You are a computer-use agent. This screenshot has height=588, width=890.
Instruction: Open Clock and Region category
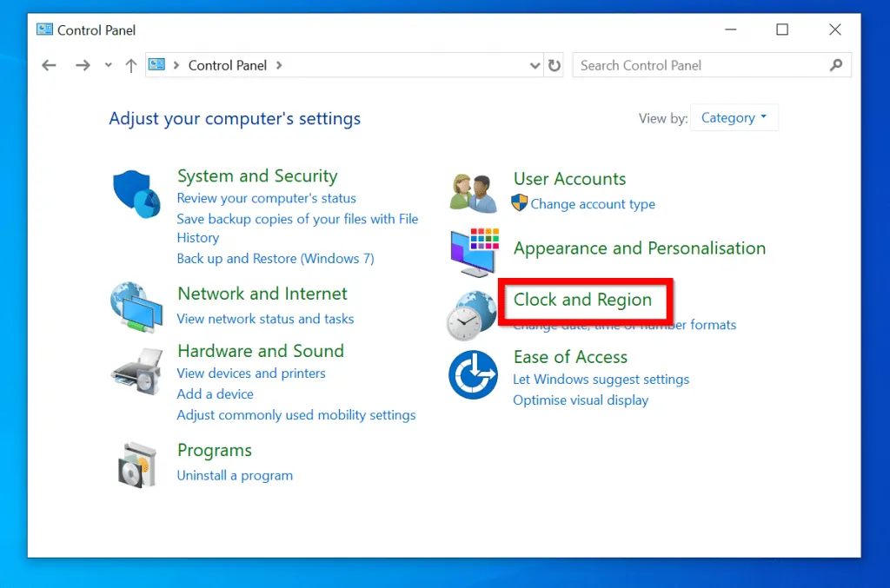582,300
